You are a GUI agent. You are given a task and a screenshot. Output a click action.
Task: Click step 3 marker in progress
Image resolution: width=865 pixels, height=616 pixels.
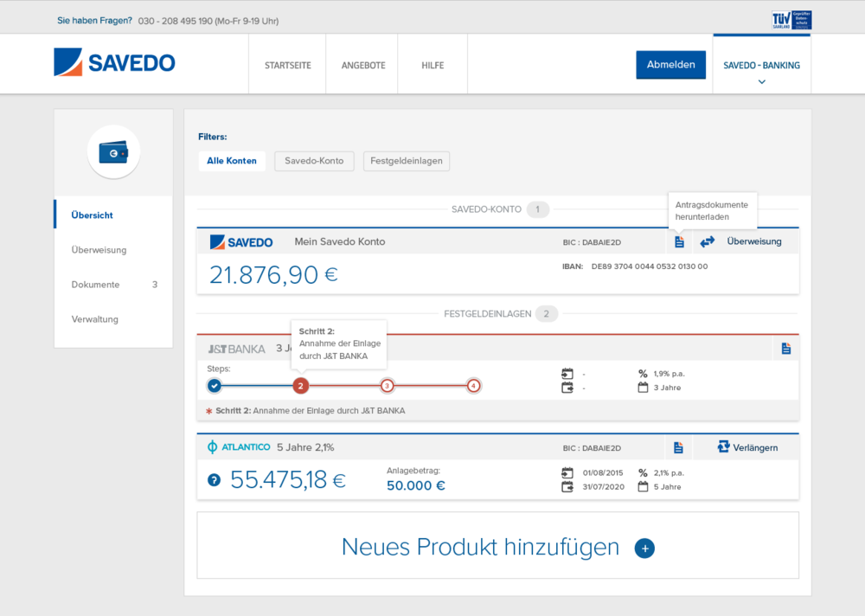388,386
